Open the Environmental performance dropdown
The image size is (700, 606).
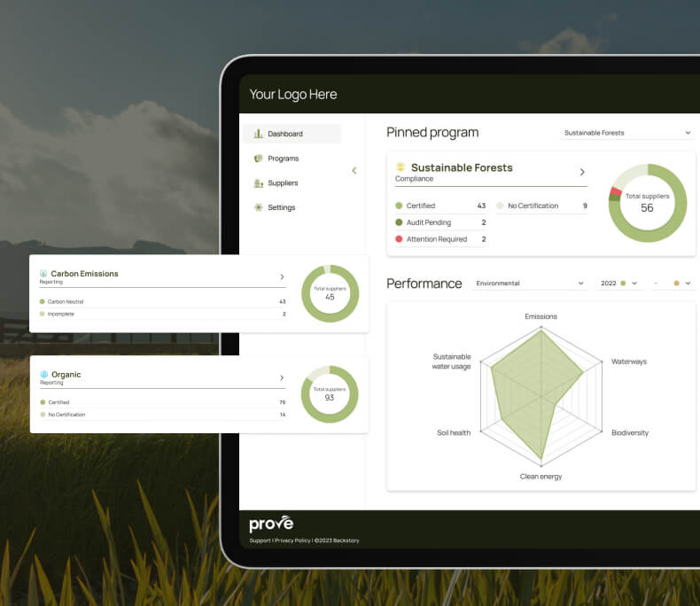pos(530,284)
